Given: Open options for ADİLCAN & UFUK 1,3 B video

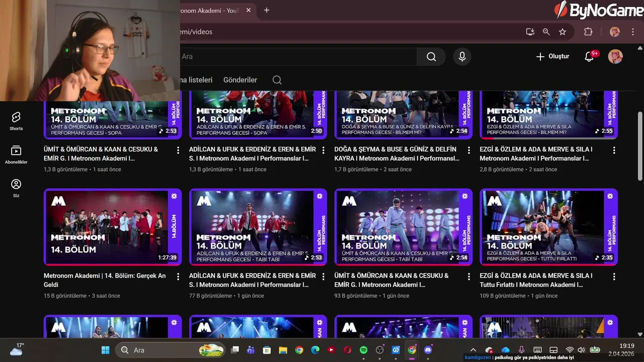Looking at the screenshot, I should point(324,150).
